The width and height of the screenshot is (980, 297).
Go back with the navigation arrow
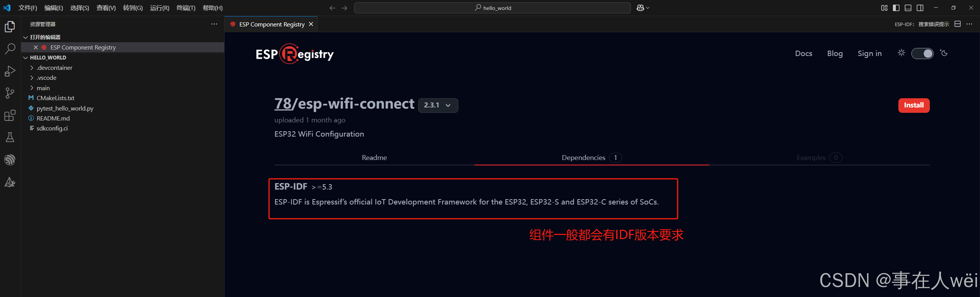click(x=332, y=8)
